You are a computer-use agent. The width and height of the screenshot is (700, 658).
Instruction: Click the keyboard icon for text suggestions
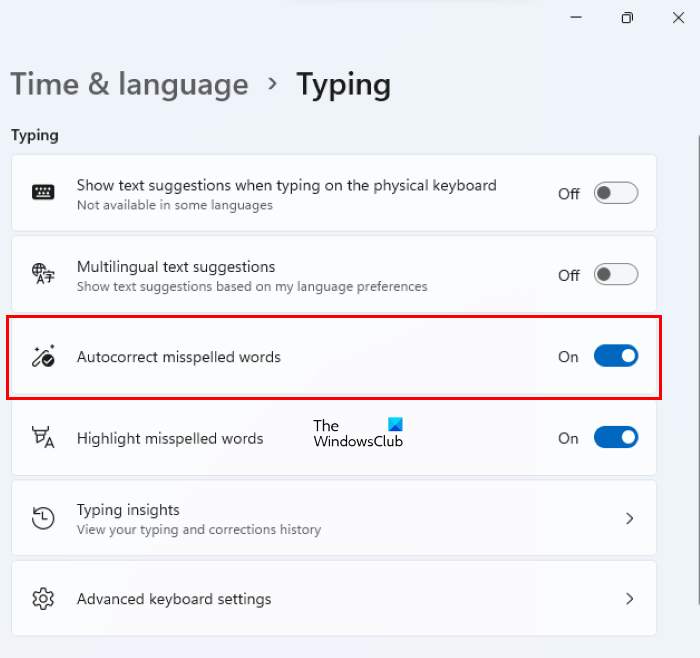pyautogui.click(x=43, y=193)
